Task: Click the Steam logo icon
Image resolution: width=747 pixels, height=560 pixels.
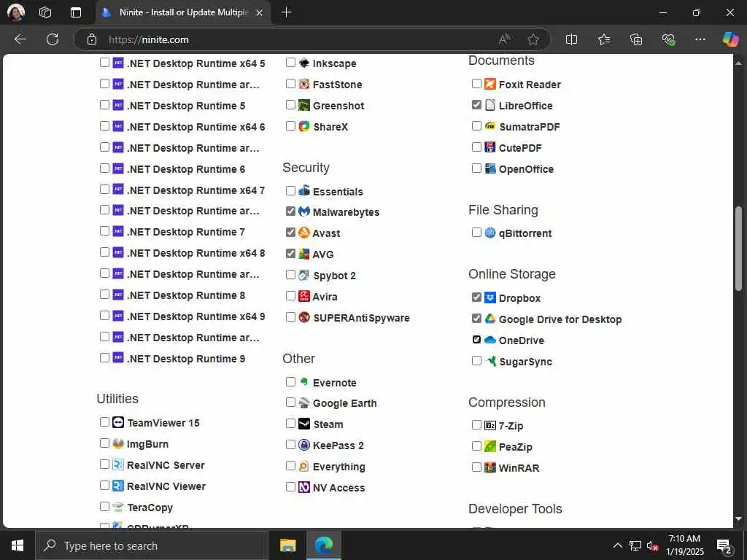Action: [x=304, y=424]
